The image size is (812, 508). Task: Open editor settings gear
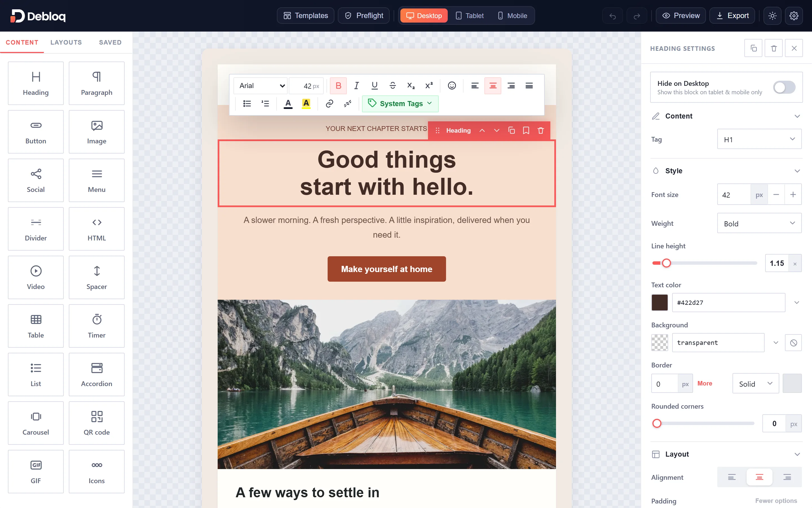pos(794,16)
